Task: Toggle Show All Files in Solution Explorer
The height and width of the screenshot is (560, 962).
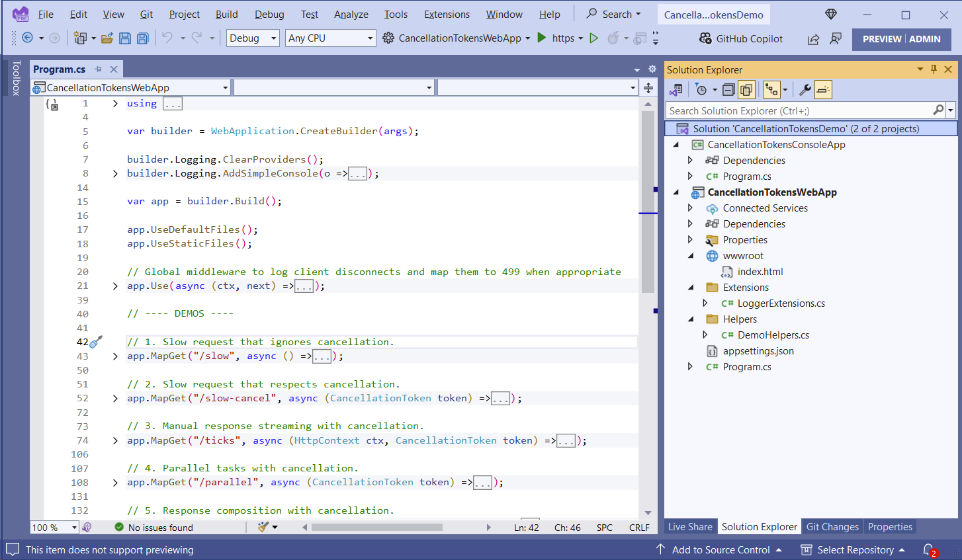Action: pyautogui.click(x=746, y=89)
